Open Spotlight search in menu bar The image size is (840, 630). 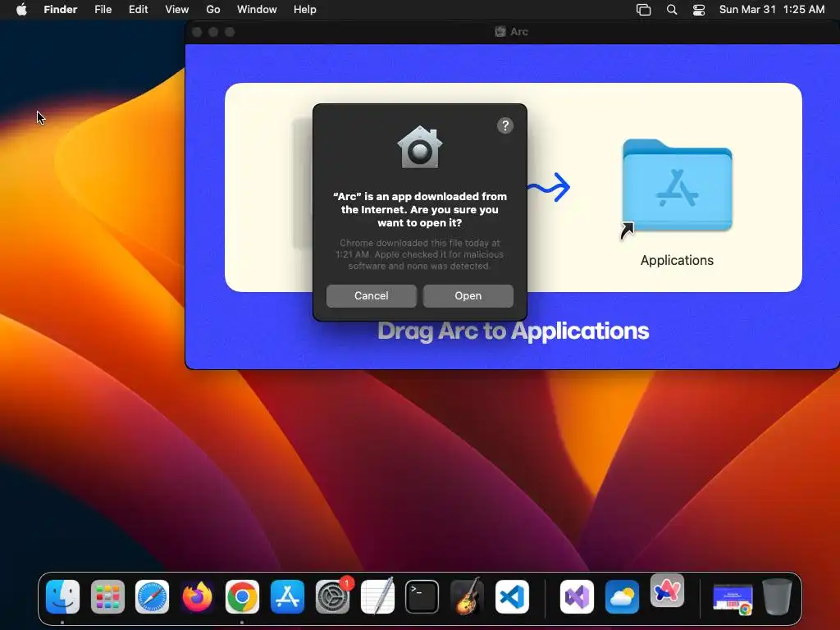[671, 10]
